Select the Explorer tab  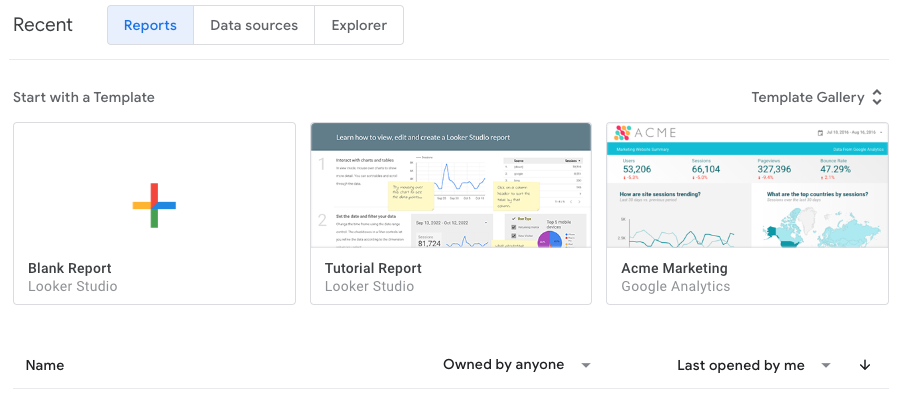(x=359, y=25)
